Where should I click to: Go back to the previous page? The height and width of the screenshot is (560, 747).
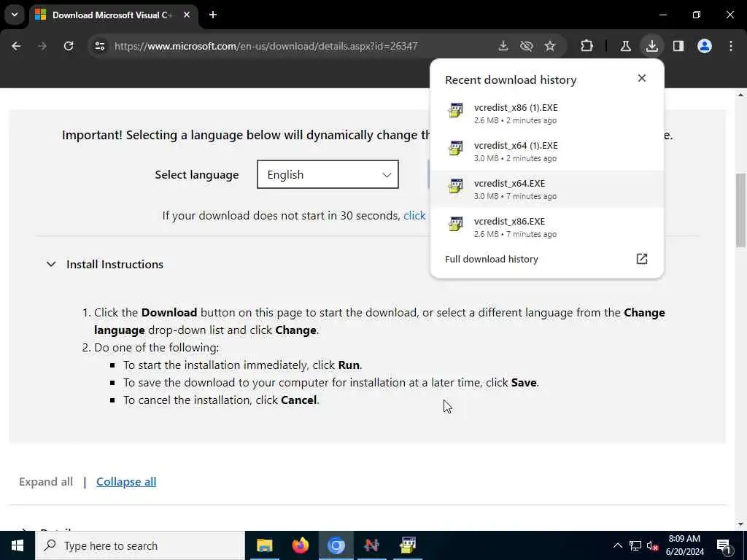tap(16, 46)
